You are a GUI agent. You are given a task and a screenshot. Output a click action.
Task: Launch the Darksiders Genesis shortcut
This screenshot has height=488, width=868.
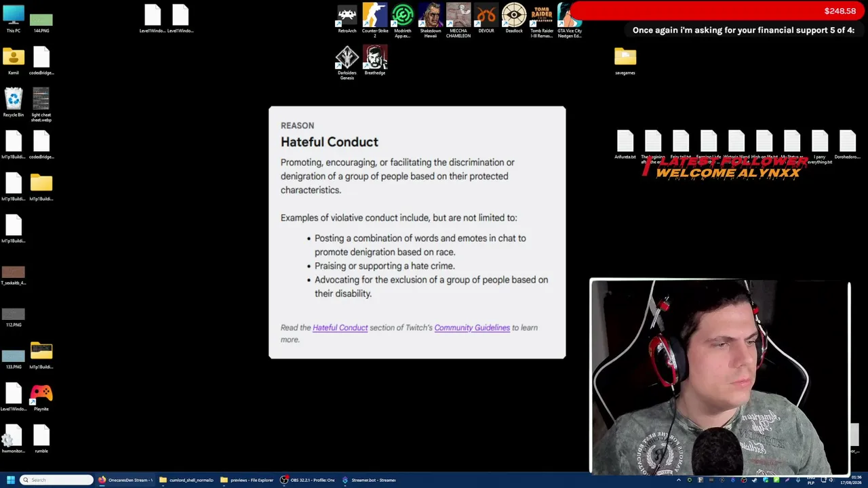[x=347, y=63]
